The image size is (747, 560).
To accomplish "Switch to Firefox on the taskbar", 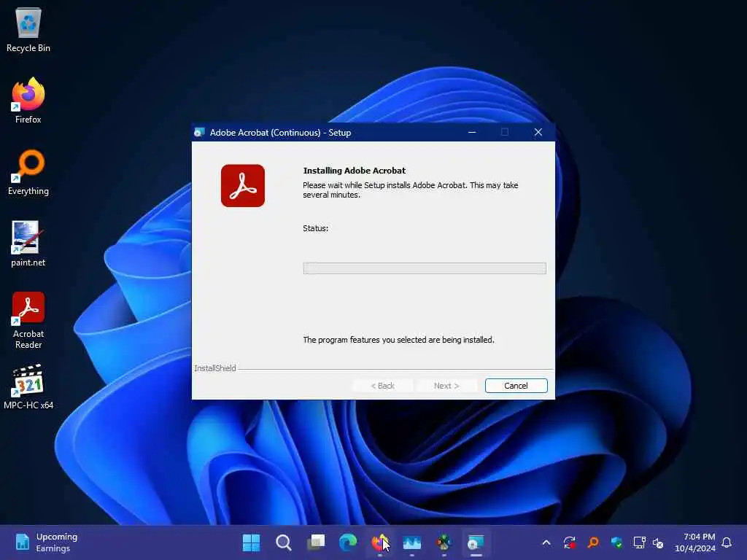I will (x=379, y=542).
